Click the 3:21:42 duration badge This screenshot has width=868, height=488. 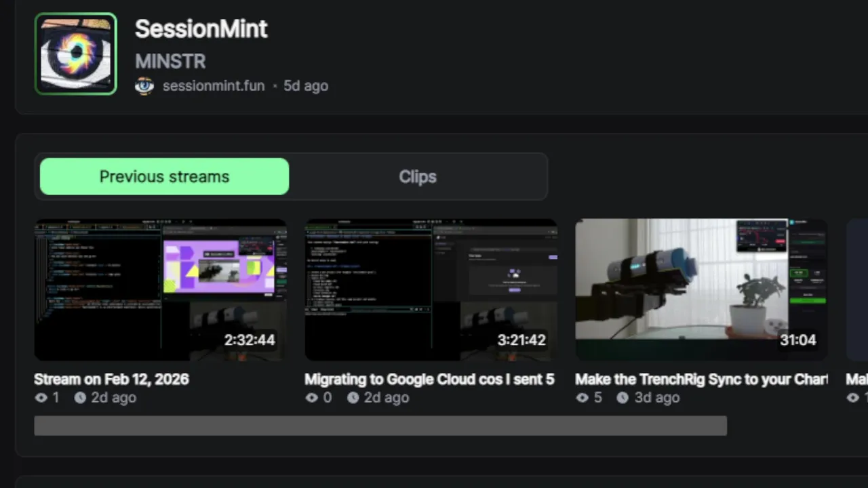[x=521, y=340]
